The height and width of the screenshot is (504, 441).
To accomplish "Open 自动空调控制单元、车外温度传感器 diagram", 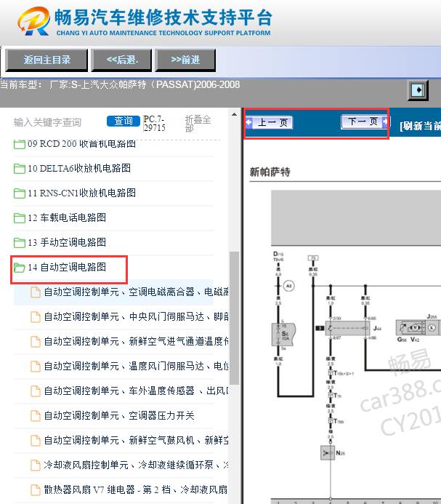I will [137, 391].
